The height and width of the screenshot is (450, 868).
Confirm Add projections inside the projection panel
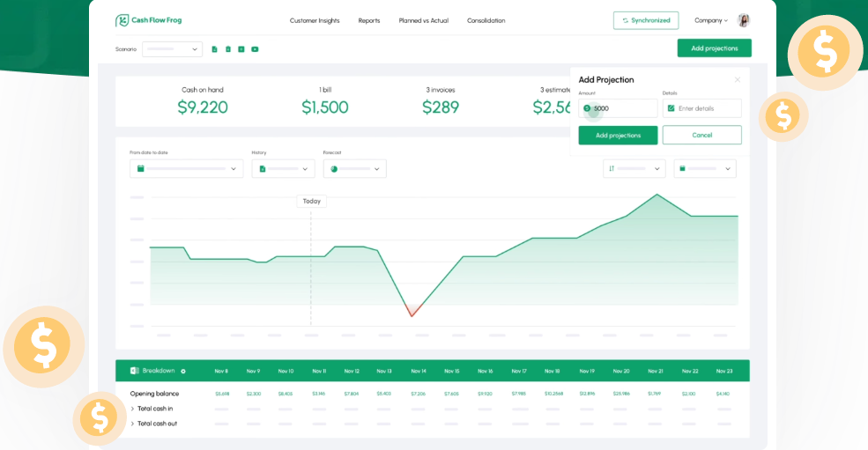click(619, 135)
